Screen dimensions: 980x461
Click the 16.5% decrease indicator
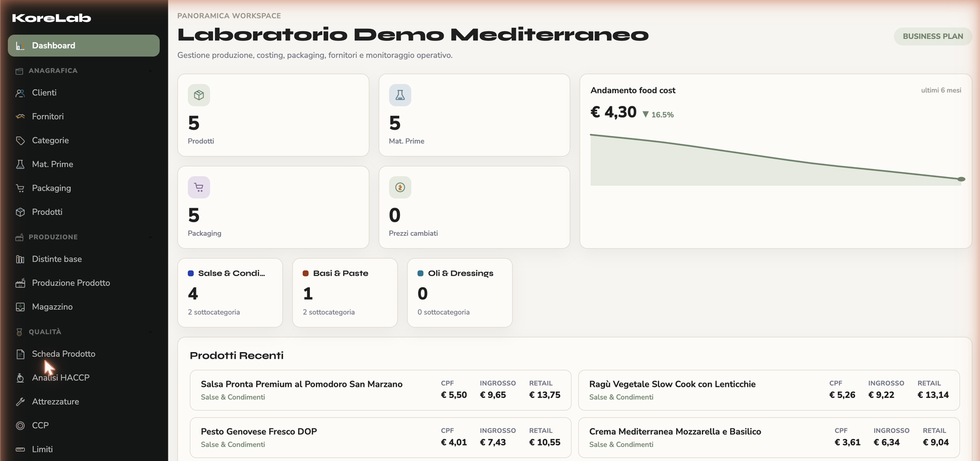[x=658, y=114]
